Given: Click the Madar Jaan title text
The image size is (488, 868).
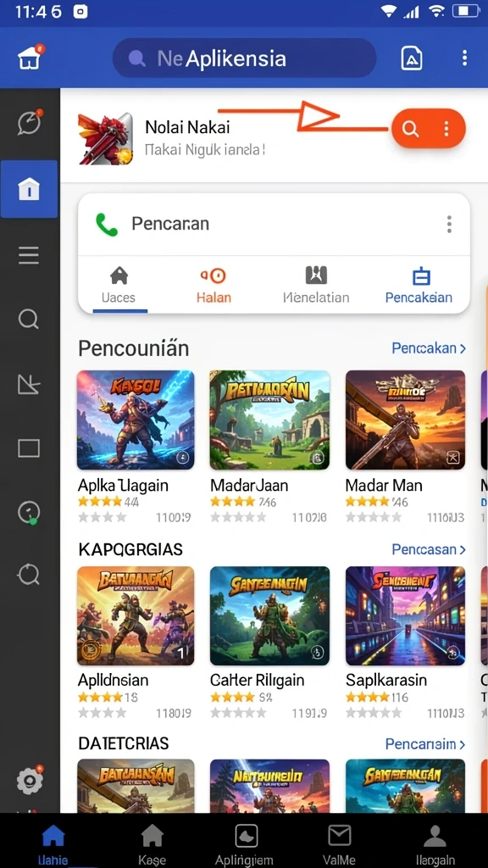Looking at the screenshot, I should pyautogui.click(x=249, y=486).
